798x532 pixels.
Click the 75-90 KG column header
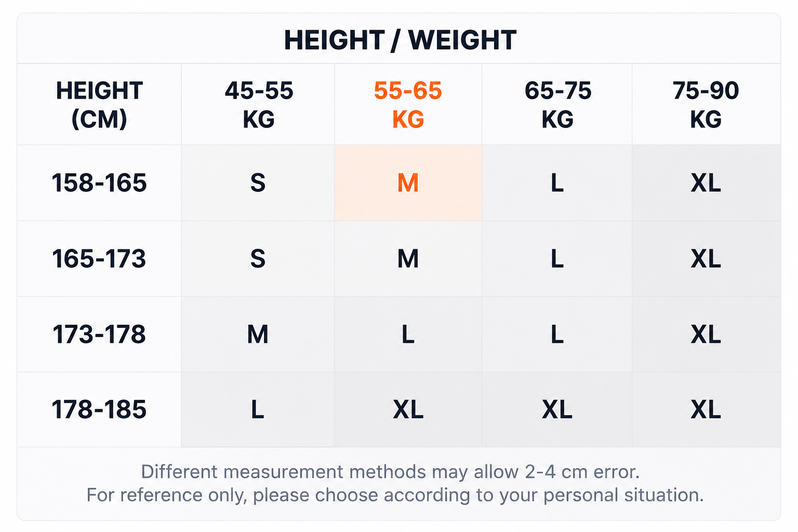click(706, 104)
